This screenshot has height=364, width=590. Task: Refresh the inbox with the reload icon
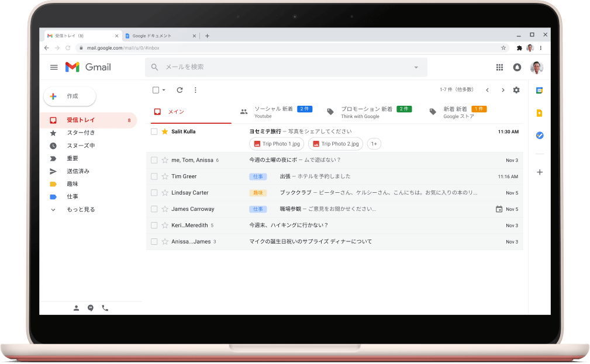tap(180, 90)
